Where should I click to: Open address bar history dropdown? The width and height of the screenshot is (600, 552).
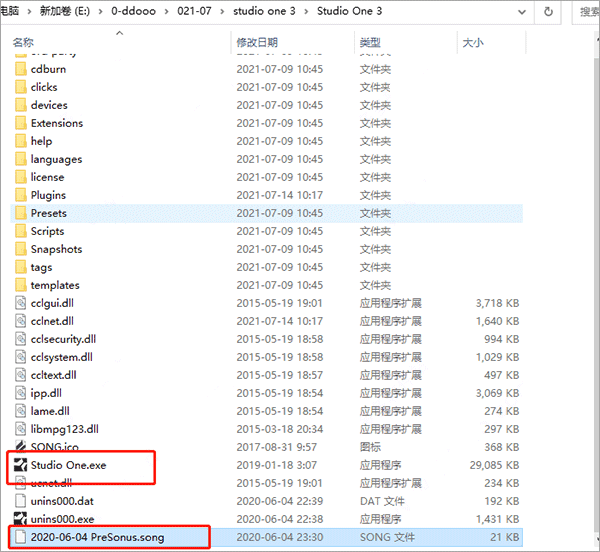point(519,12)
